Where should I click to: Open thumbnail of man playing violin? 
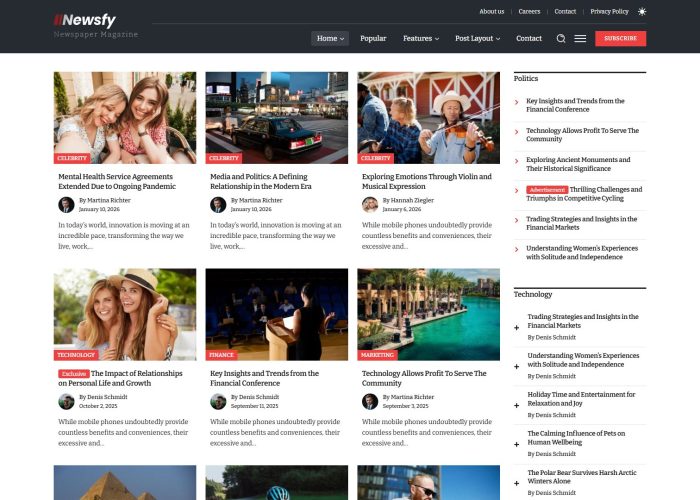pyautogui.click(x=429, y=118)
